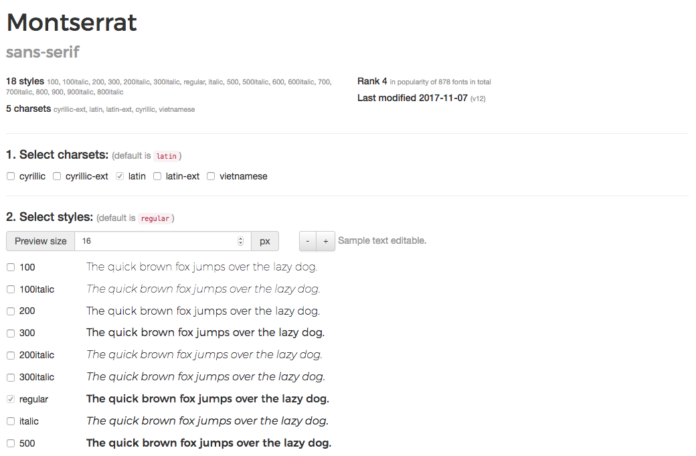696x456 pixels.
Task: Uncheck the regular style checkbox
Action: [10, 399]
